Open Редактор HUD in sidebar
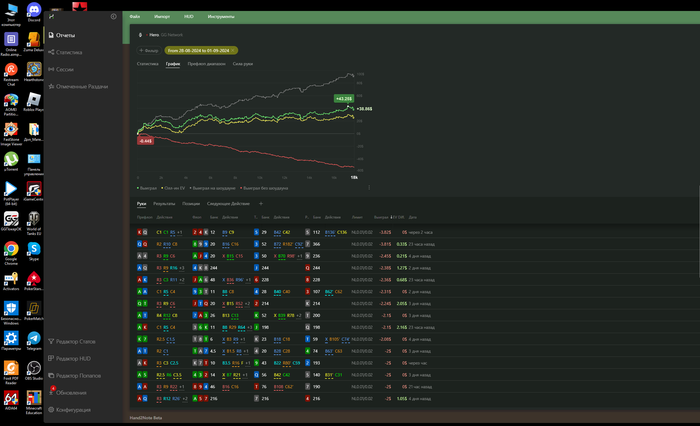The height and width of the screenshot is (426, 700). pos(70,358)
